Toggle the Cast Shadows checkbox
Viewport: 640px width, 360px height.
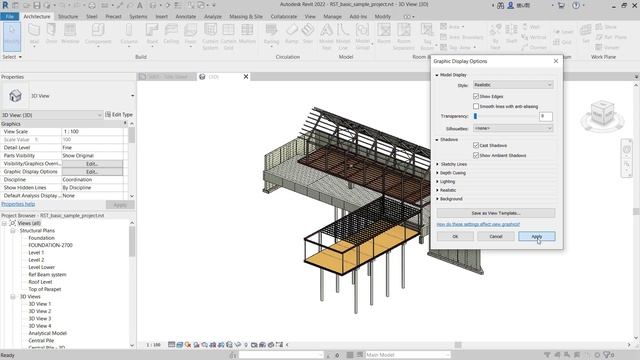pos(476,145)
